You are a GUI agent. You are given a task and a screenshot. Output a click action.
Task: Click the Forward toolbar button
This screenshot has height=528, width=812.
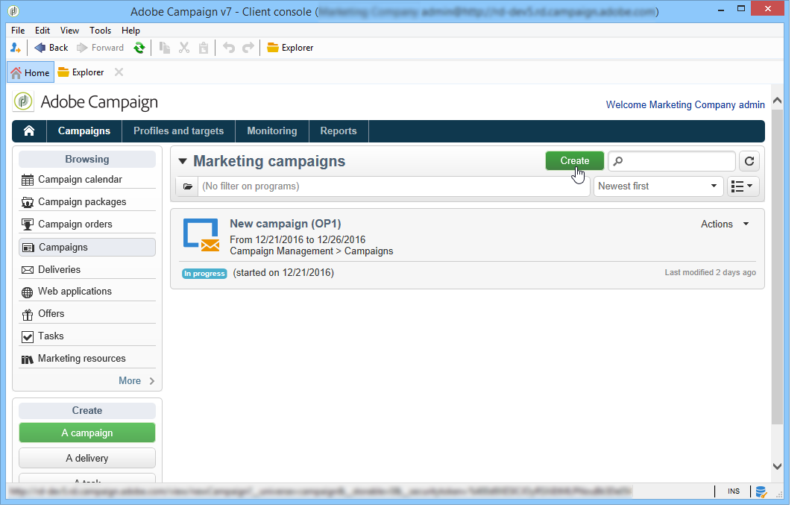101,48
